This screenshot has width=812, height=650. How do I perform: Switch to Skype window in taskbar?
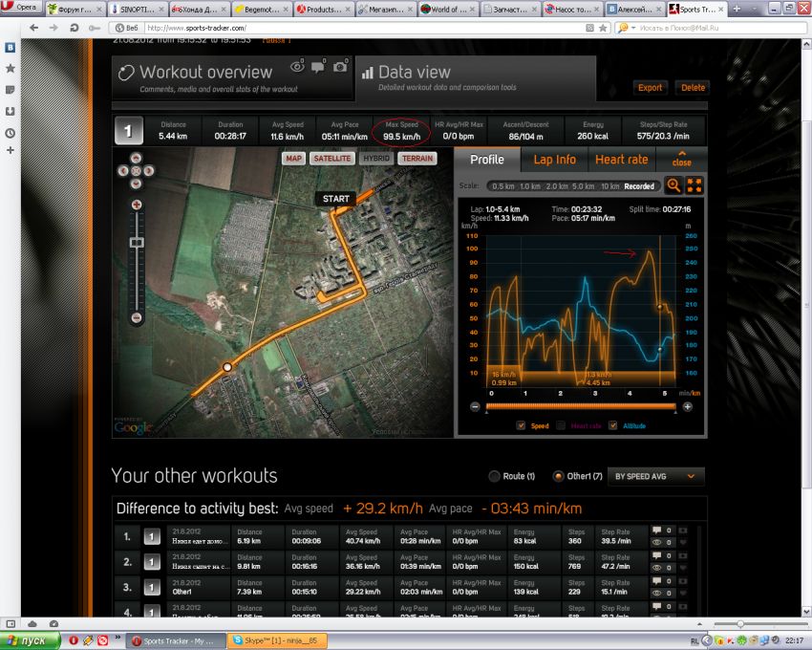pyautogui.click(x=278, y=640)
